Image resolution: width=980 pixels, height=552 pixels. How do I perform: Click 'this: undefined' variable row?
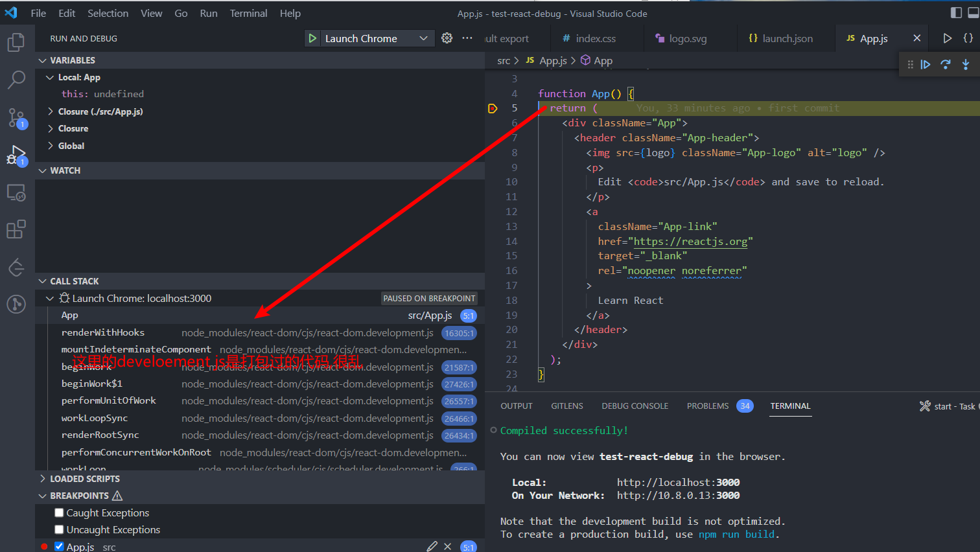pyautogui.click(x=260, y=95)
